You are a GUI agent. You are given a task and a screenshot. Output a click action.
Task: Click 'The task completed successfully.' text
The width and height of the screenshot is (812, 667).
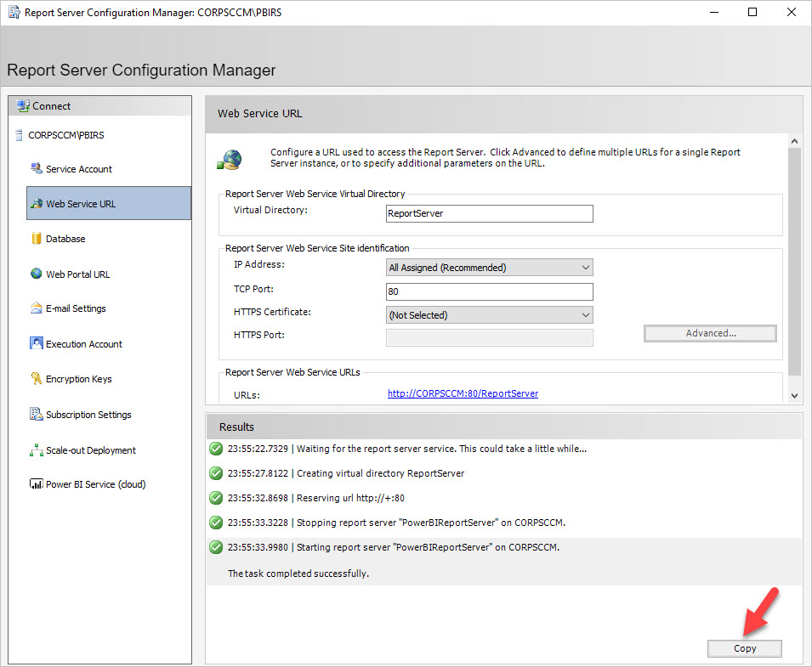click(x=298, y=574)
